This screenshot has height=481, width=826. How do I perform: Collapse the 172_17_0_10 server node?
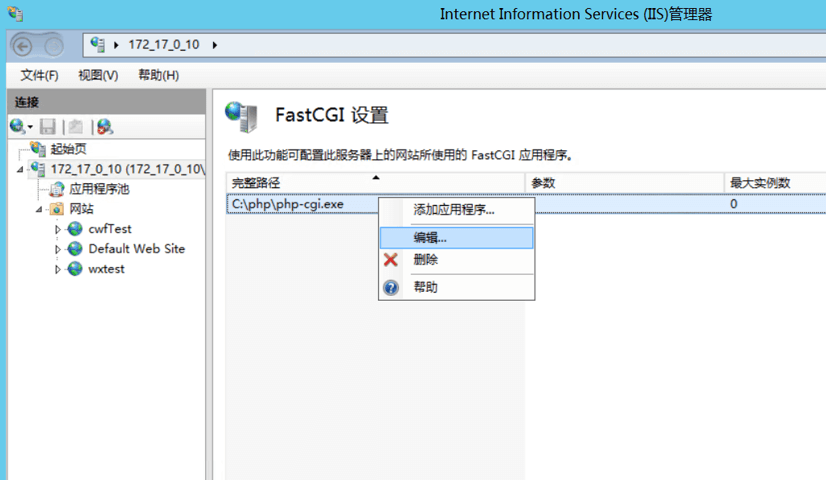[20, 170]
